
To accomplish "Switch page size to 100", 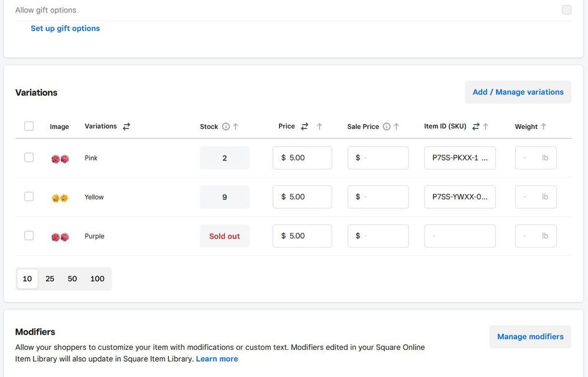I will pyautogui.click(x=97, y=279).
